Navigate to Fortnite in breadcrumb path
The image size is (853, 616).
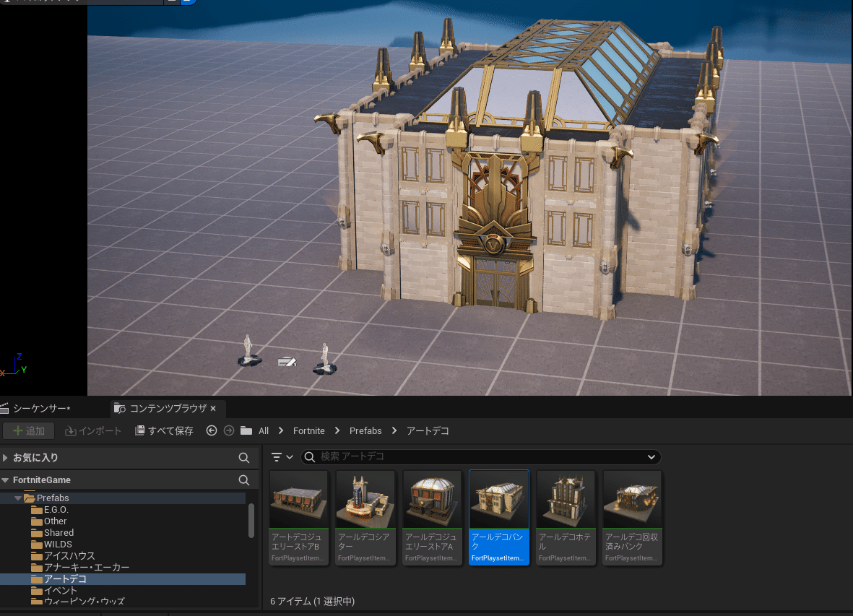tap(308, 430)
